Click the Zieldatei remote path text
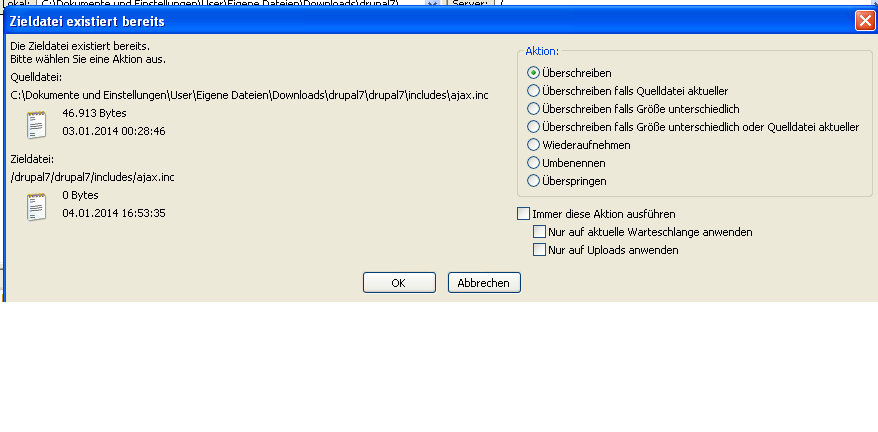 (93, 177)
